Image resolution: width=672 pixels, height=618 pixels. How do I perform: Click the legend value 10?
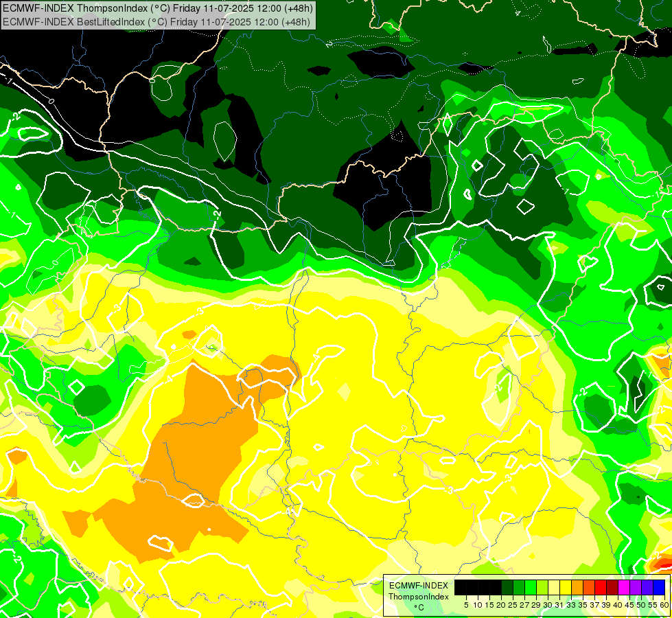coord(478,605)
